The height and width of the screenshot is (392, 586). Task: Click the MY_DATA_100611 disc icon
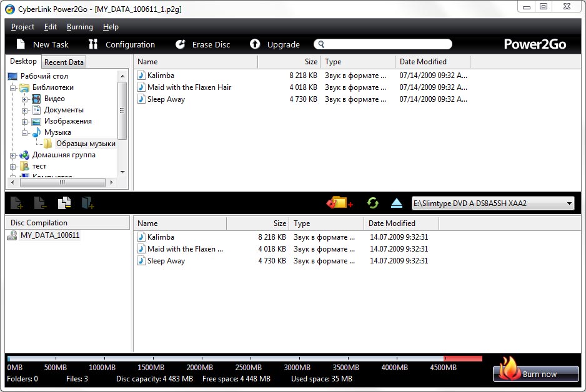12,235
